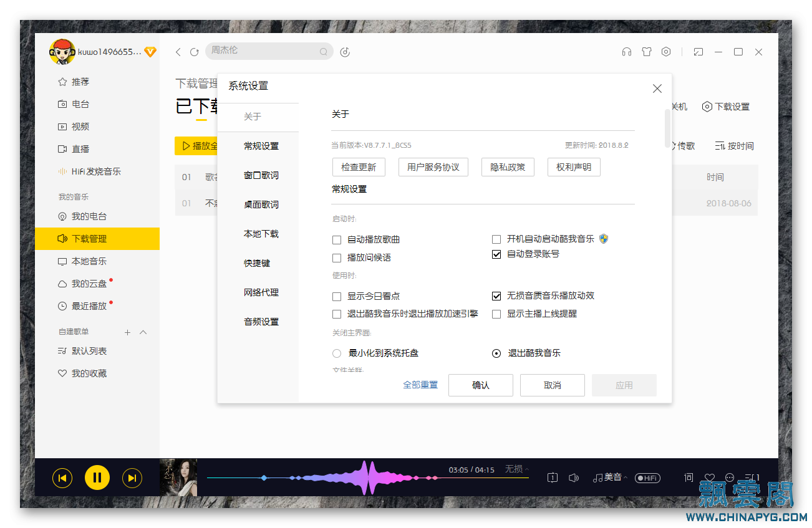
Task: Enable 显示今日看点 checkbox
Action: (x=337, y=296)
